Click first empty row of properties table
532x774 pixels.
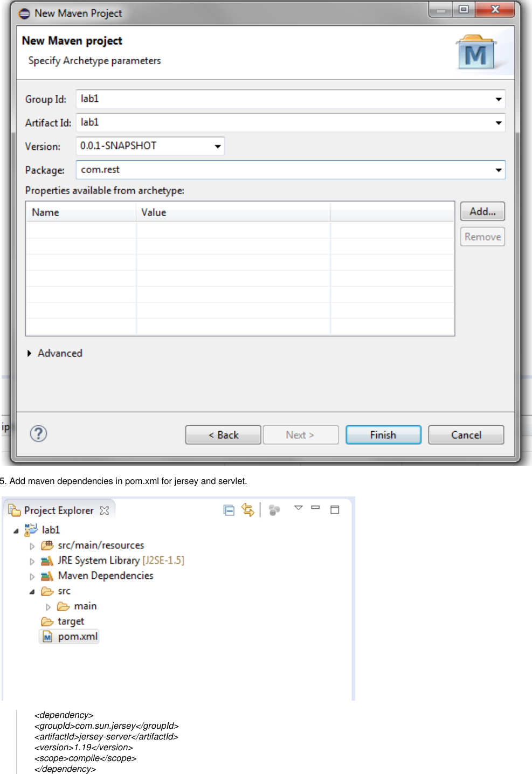point(240,230)
